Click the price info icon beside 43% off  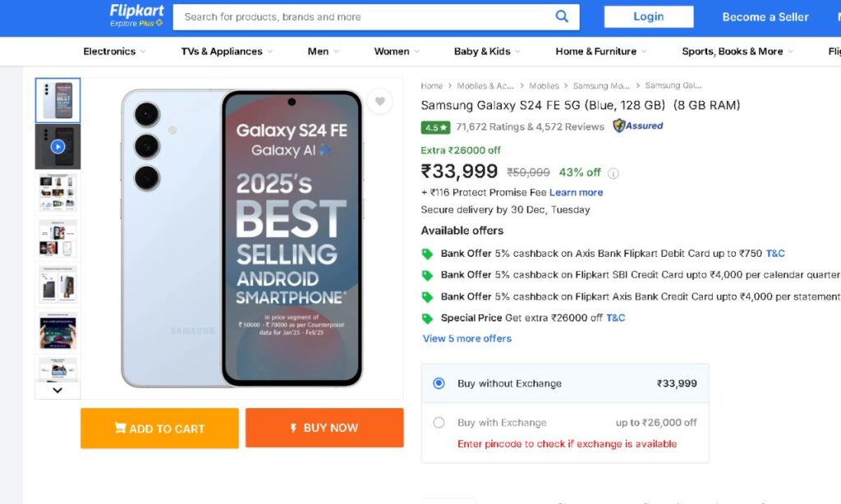(x=614, y=173)
